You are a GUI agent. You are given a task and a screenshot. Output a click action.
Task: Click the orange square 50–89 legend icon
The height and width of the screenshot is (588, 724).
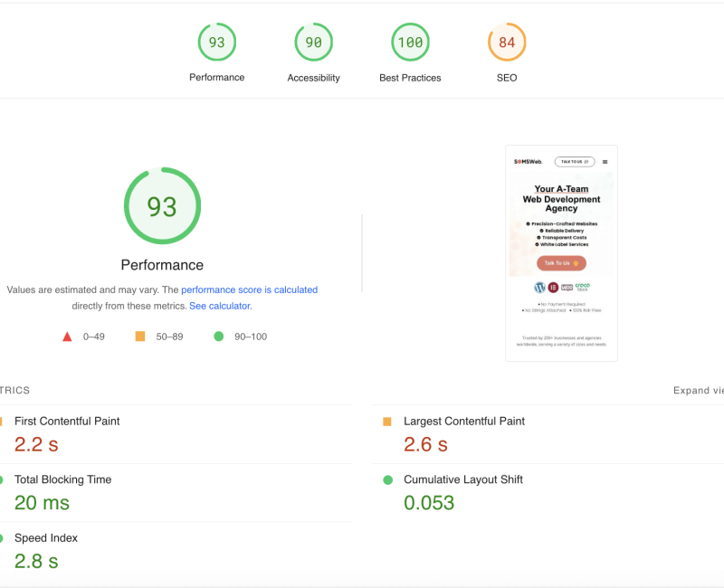point(140,337)
